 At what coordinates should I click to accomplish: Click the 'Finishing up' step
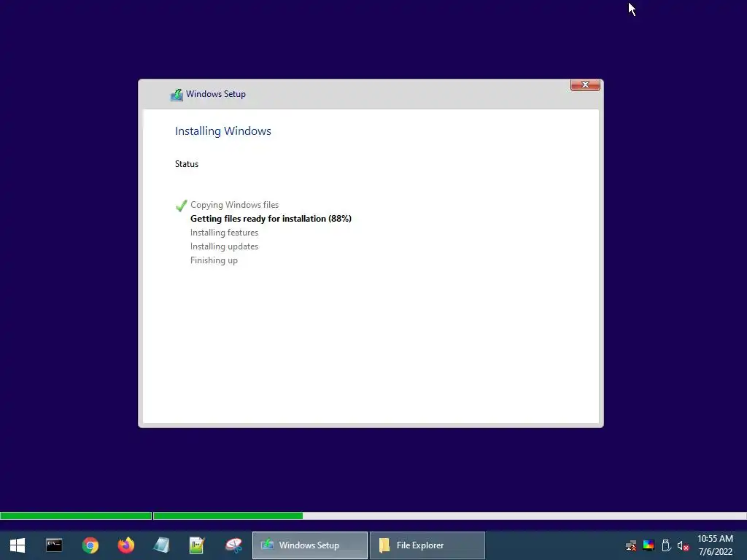[214, 260]
